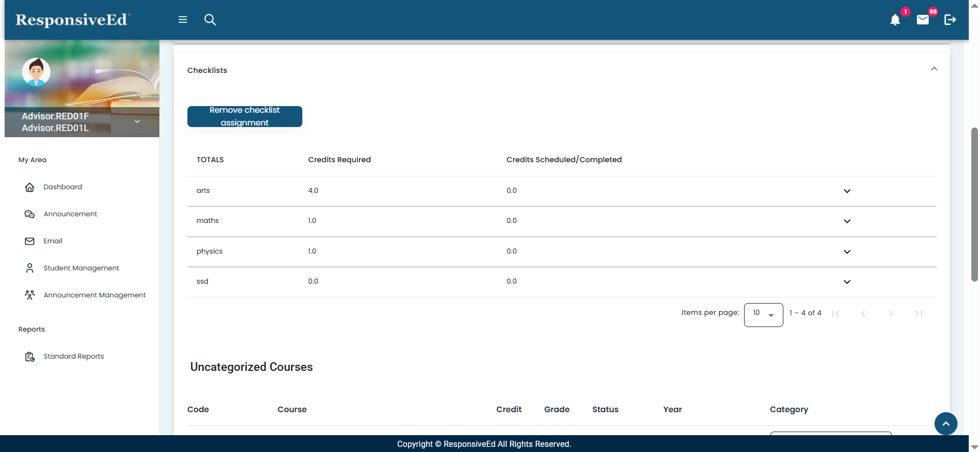Open Standard Reports in sidebar
Screen dimensions: 980x452
click(73, 356)
